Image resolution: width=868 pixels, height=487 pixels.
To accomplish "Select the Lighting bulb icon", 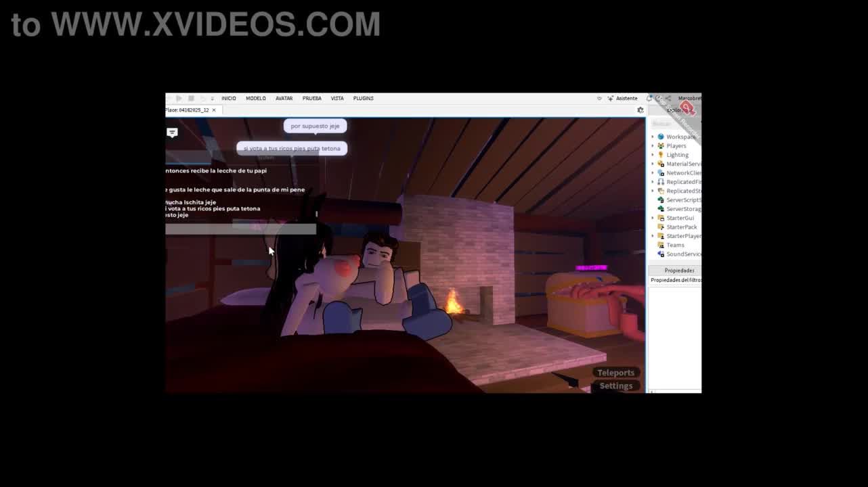I will tap(661, 155).
